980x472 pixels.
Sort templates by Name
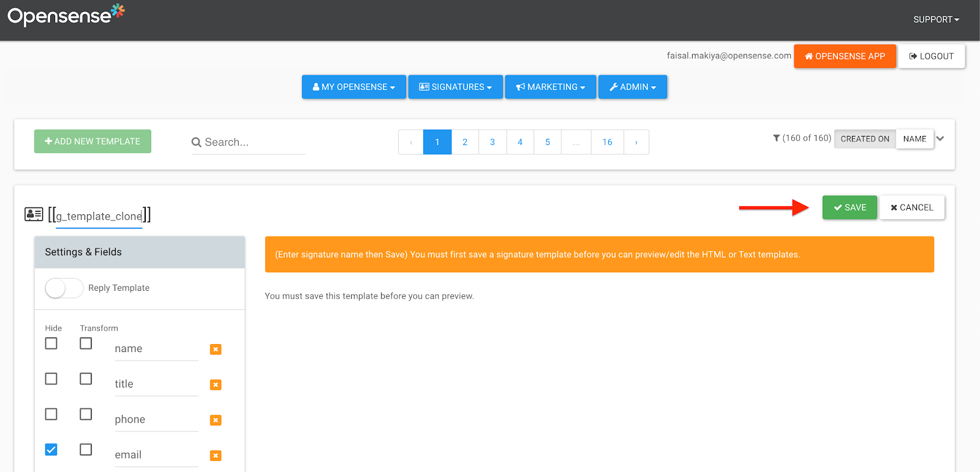915,139
